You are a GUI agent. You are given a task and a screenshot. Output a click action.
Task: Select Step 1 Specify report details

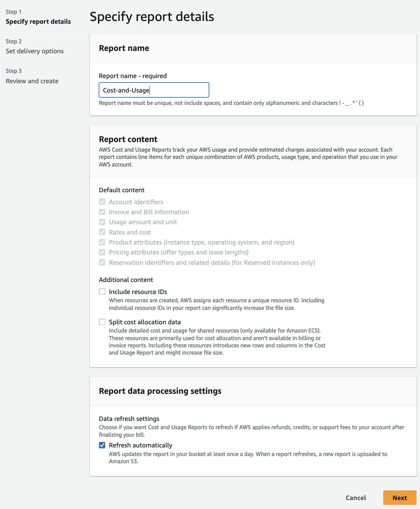point(38,21)
